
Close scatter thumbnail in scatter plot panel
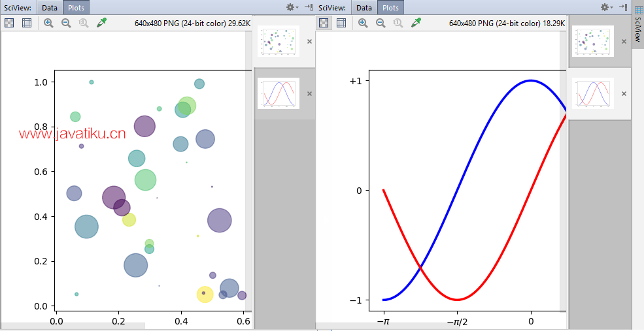point(310,41)
